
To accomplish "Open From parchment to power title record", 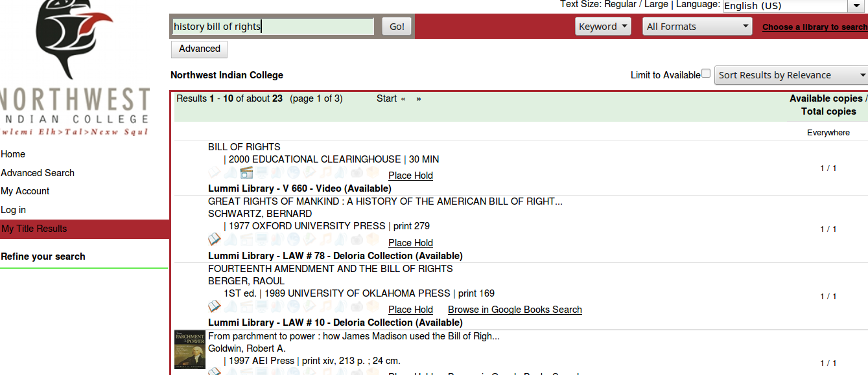I will [x=354, y=336].
